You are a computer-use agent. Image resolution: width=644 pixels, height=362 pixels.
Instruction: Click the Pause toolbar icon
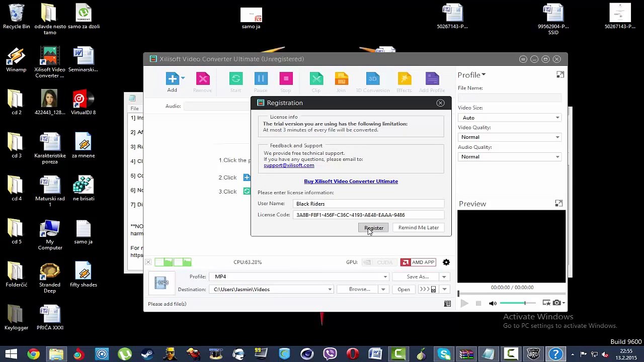261,78
